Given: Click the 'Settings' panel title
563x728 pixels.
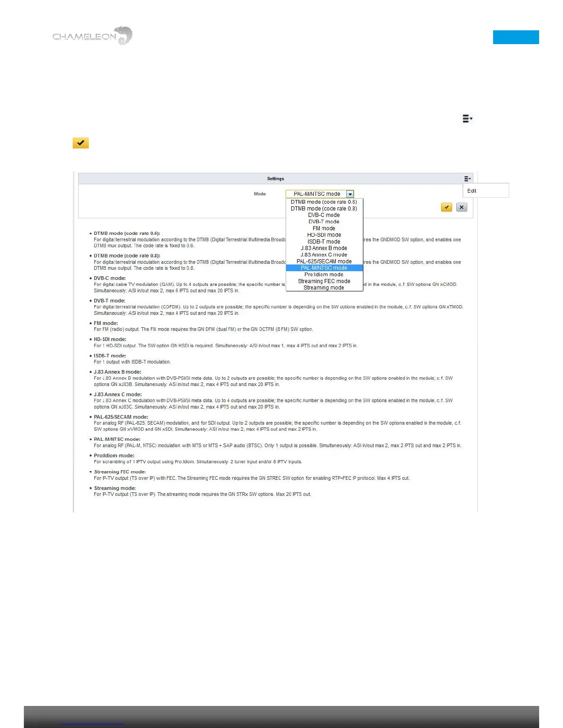Looking at the screenshot, I should point(276,179).
